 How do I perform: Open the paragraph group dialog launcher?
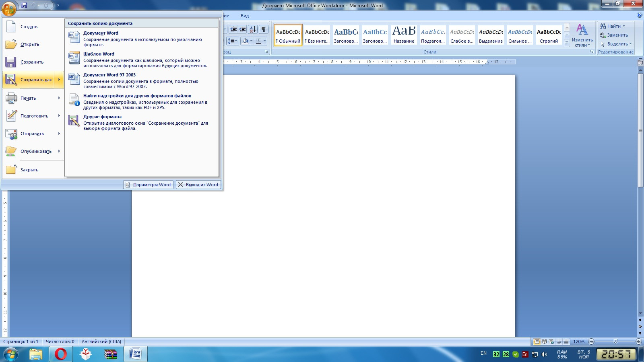click(266, 52)
